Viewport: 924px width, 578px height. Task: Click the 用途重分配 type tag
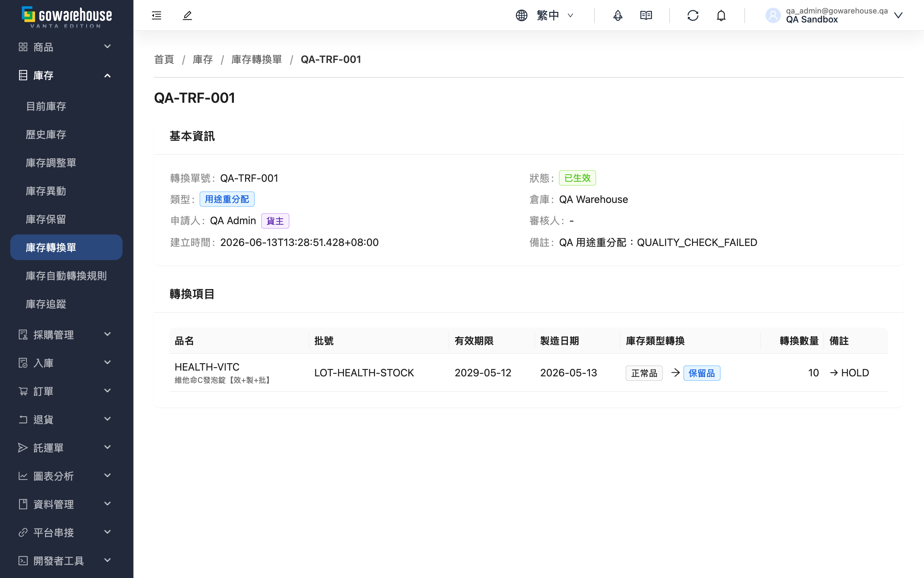coord(227,199)
